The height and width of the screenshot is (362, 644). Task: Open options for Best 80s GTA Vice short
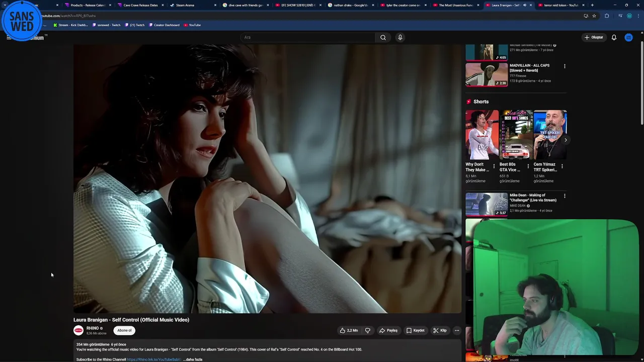click(528, 166)
